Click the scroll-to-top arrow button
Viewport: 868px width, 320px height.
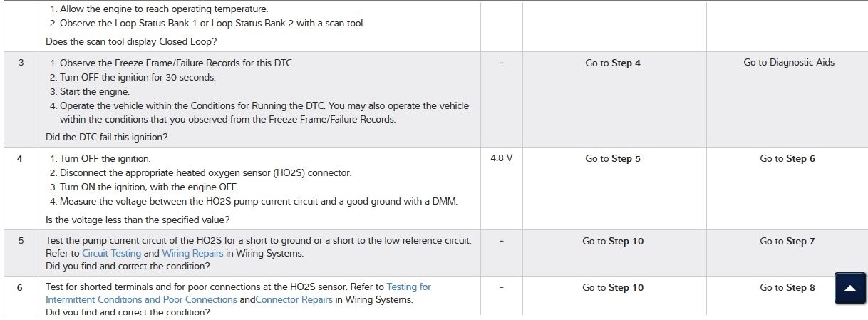[x=849, y=289]
